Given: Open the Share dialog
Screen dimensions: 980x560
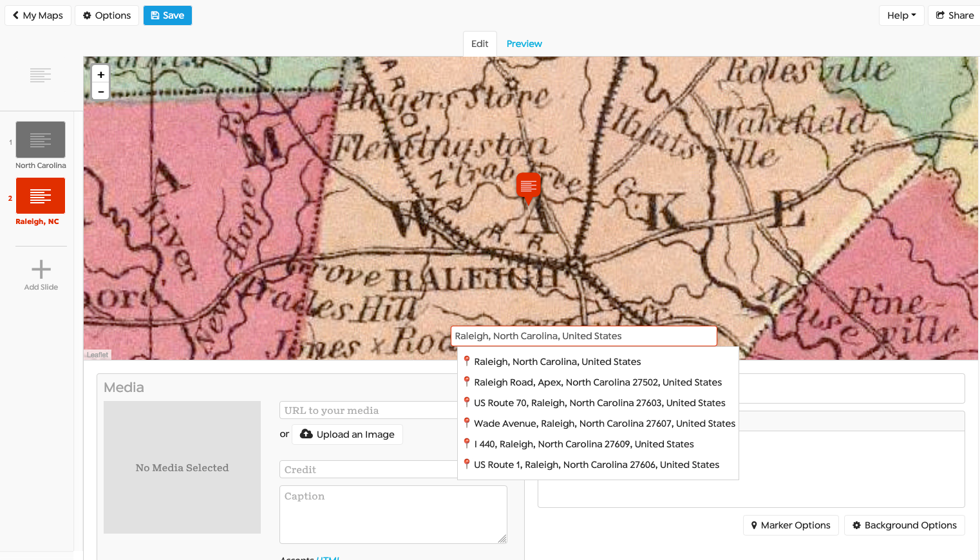Looking at the screenshot, I should [954, 15].
